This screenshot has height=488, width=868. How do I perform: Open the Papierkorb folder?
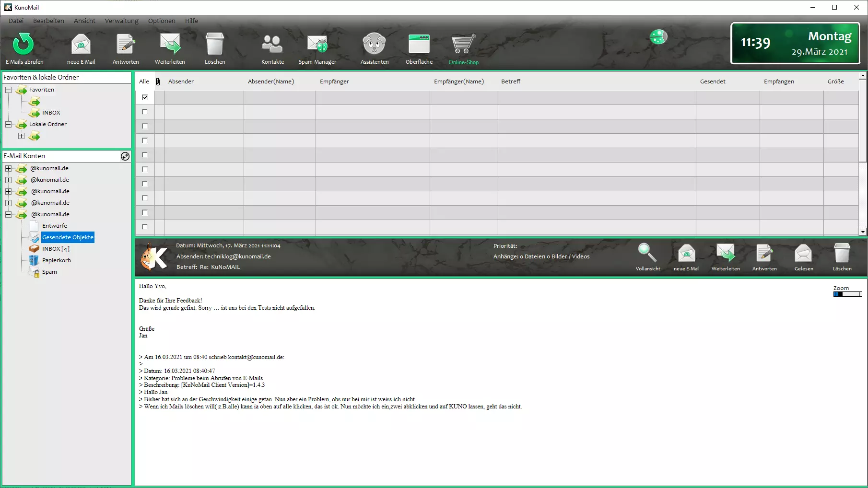click(x=56, y=260)
